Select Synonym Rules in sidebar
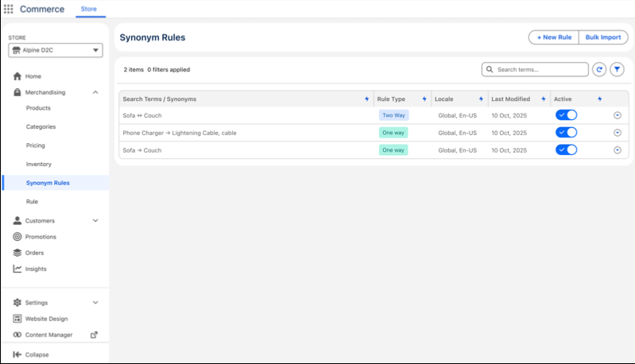The image size is (635, 364). click(56, 183)
